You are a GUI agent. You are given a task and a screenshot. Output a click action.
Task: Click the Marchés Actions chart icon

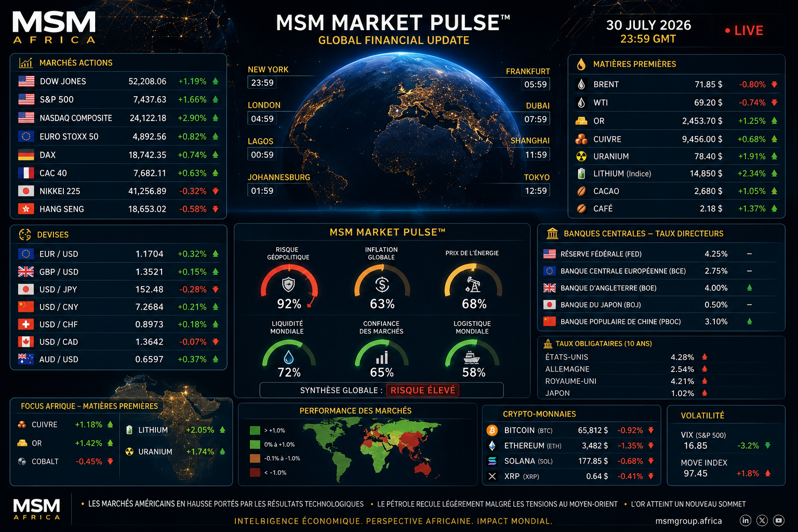(x=26, y=62)
